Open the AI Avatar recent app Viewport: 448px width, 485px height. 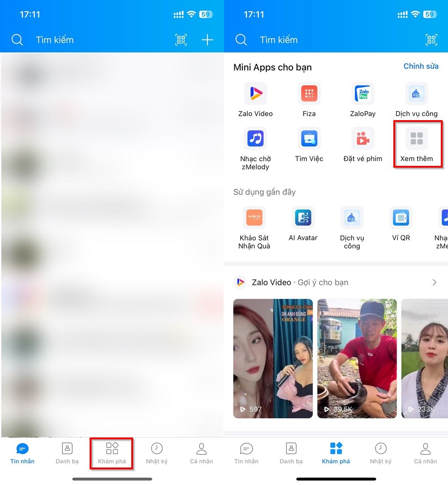point(303,224)
